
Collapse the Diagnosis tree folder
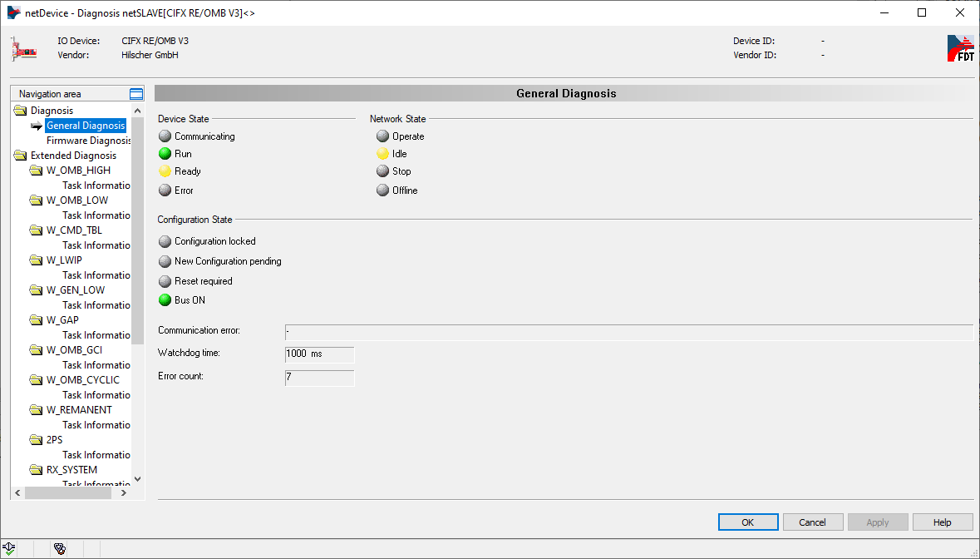coord(21,111)
